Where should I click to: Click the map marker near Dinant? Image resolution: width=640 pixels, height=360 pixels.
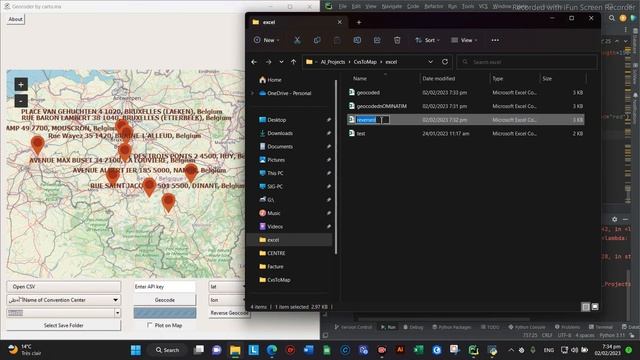click(168, 202)
